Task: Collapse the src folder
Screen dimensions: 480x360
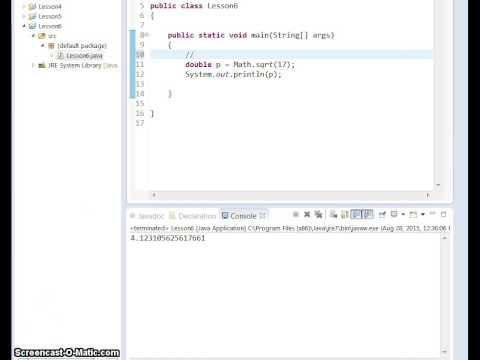Action: click(x=33, y=35)
